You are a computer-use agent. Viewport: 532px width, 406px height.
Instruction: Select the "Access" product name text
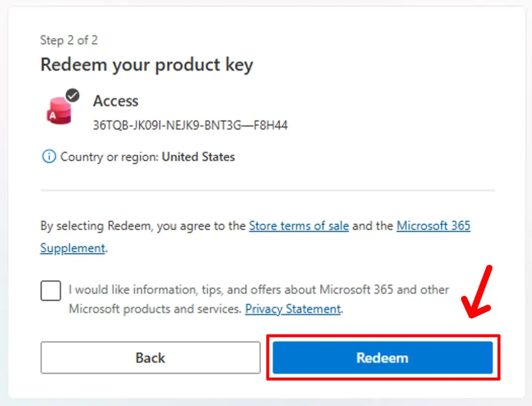tap(116, 101)
